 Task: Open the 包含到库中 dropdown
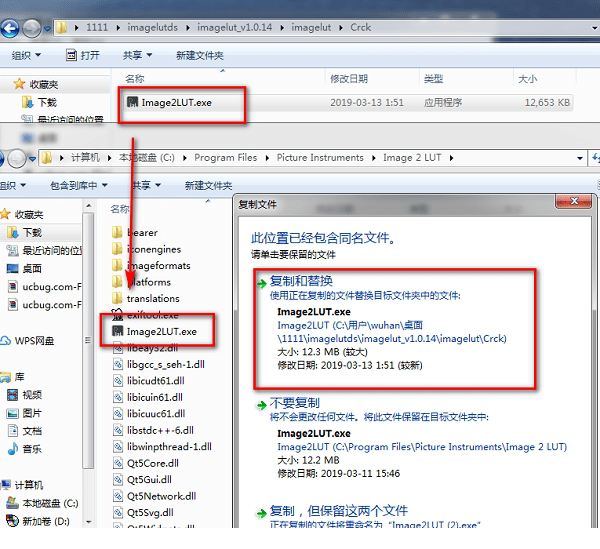point(78,186)
